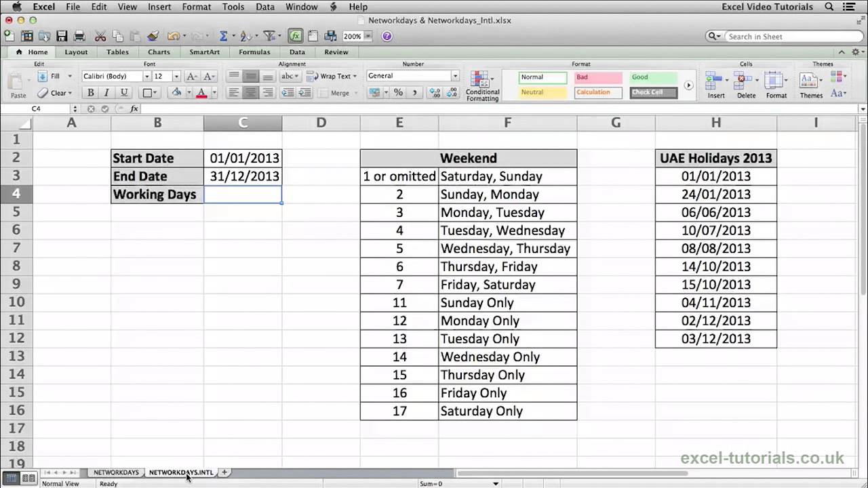Save workbook using the floppy disk icon
Screen dimensions: 868x488
(x=62, y=36)
